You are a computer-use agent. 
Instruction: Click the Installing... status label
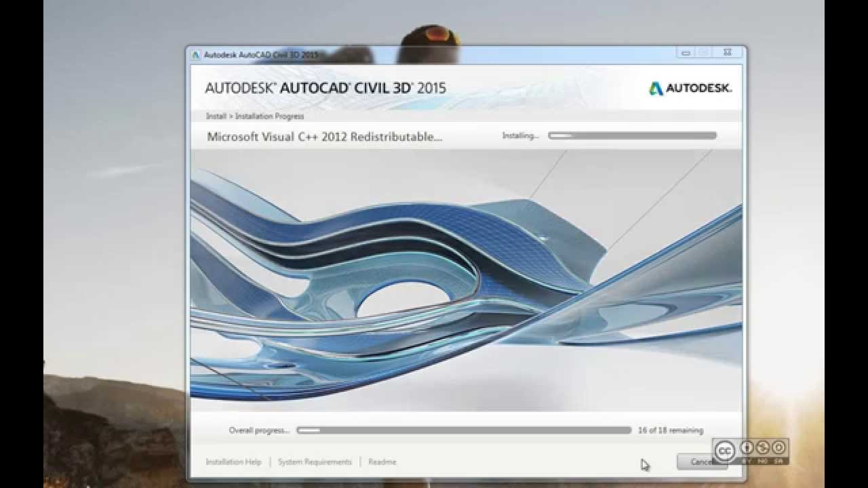[x=520, y=136]
